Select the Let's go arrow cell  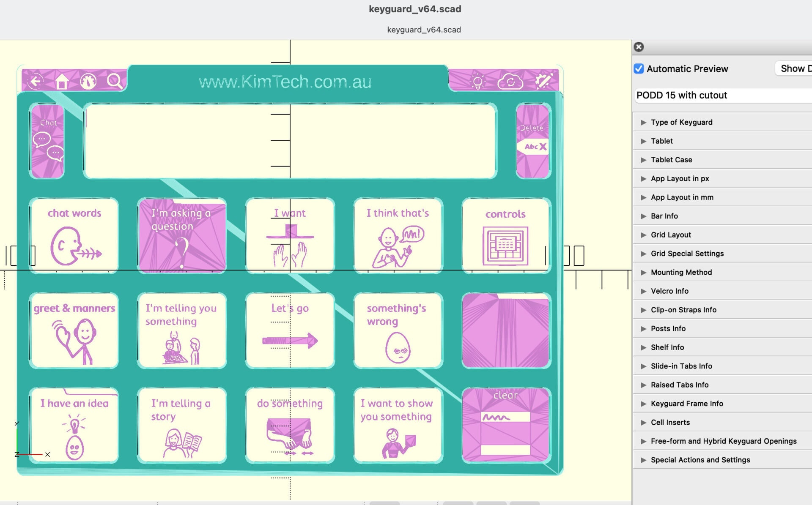290,330
